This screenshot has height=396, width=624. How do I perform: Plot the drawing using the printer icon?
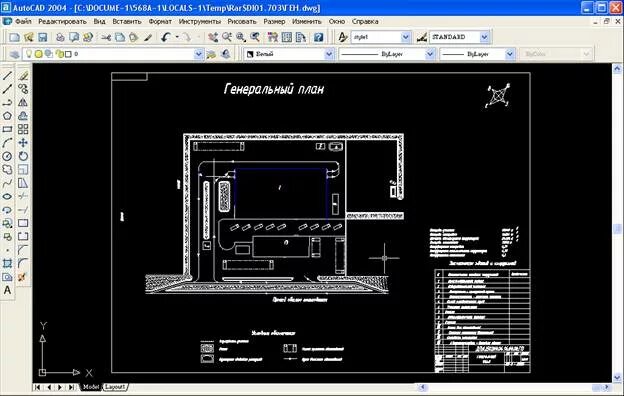click(x=60, y=37)
